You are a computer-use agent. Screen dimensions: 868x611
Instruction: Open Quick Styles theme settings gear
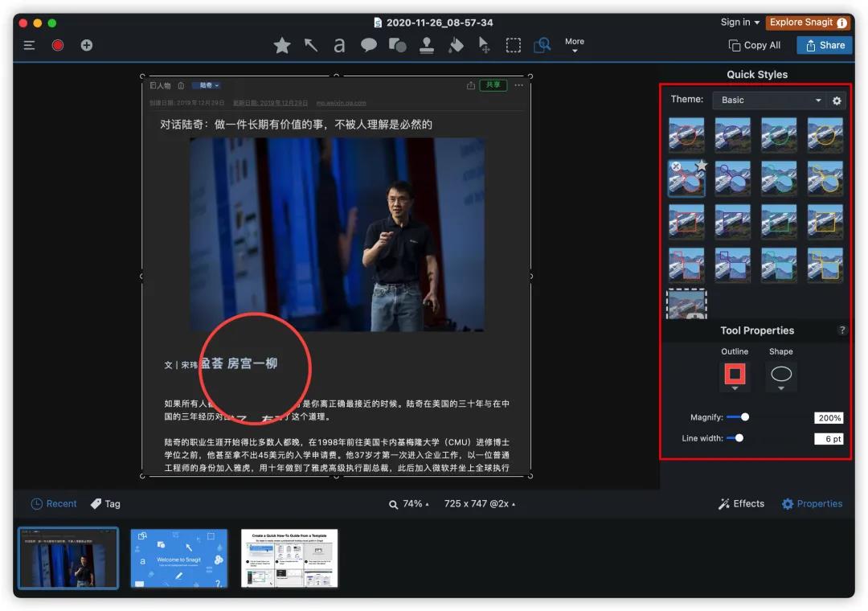(836, 100)
